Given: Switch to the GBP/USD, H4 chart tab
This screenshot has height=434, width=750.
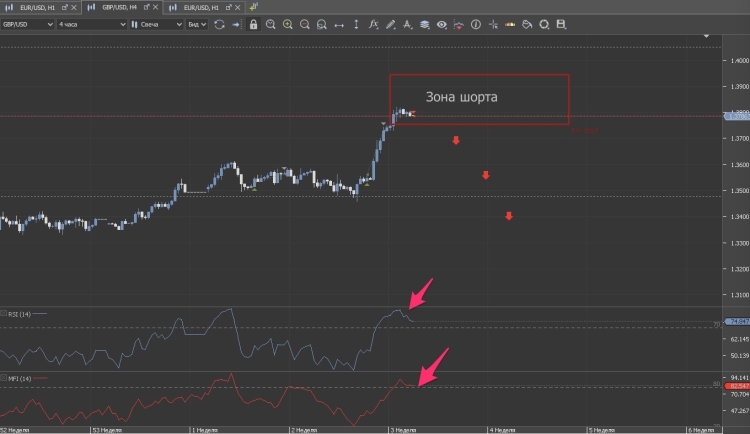Looking at the screenshot, I should tap(119, 7).
